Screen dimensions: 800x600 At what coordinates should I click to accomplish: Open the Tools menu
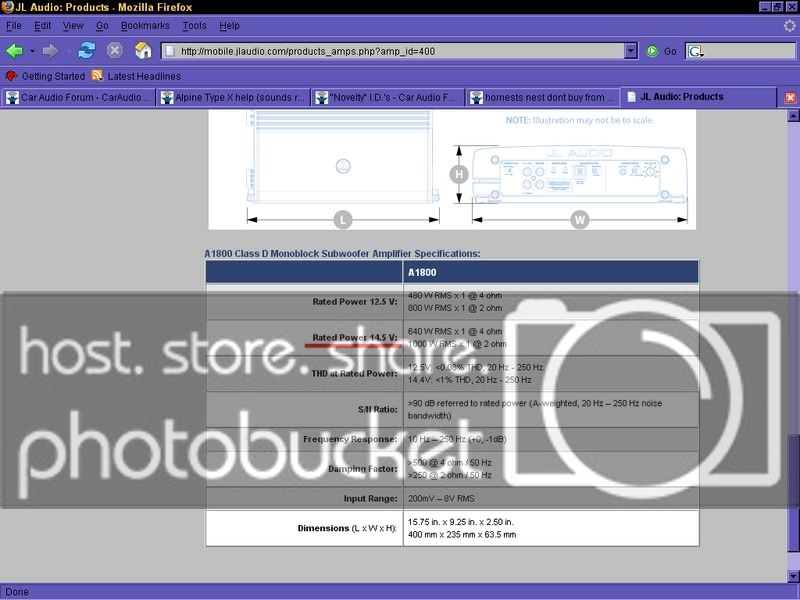194,26
